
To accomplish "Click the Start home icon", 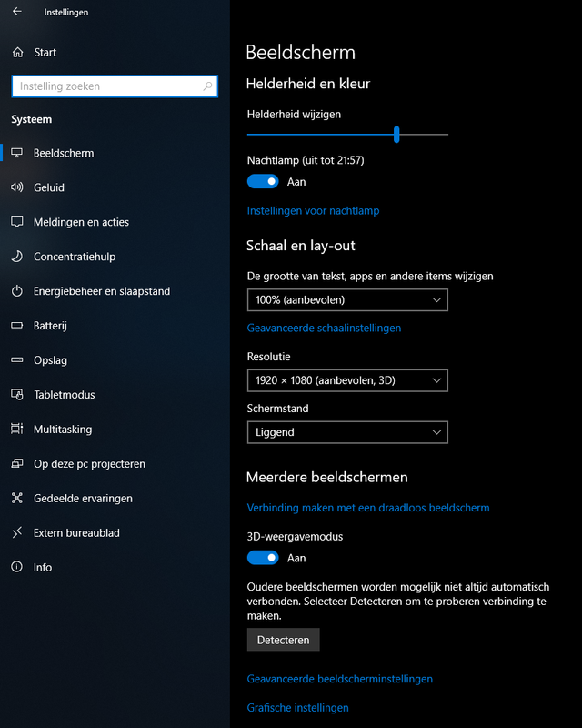I will tap(17, 52).
